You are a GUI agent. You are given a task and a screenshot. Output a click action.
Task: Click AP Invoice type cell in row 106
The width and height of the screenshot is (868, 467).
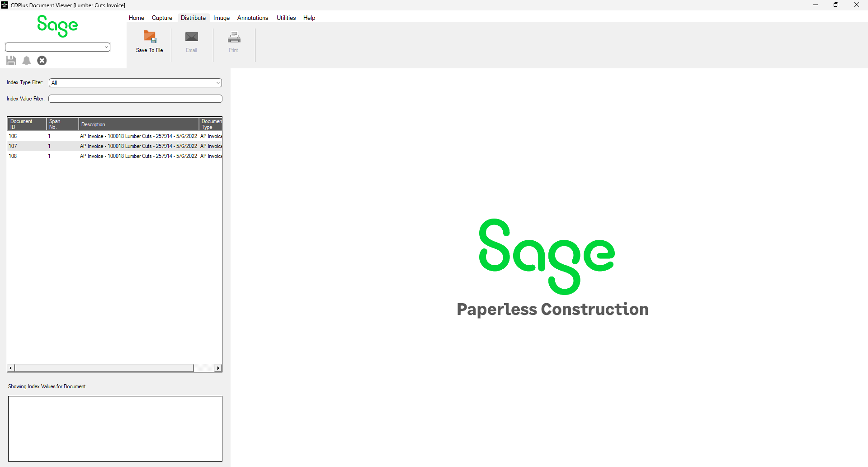tap(211, 136)
